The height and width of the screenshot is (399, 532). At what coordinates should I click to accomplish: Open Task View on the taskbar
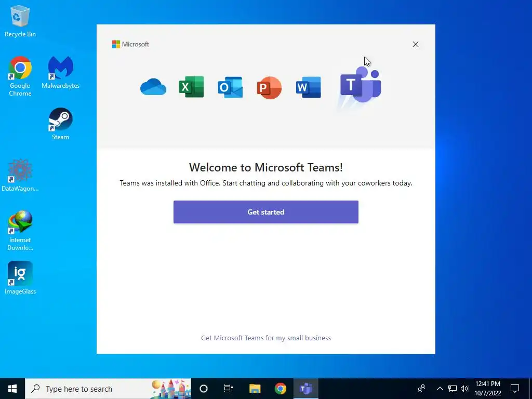click(x=229, y=389)
